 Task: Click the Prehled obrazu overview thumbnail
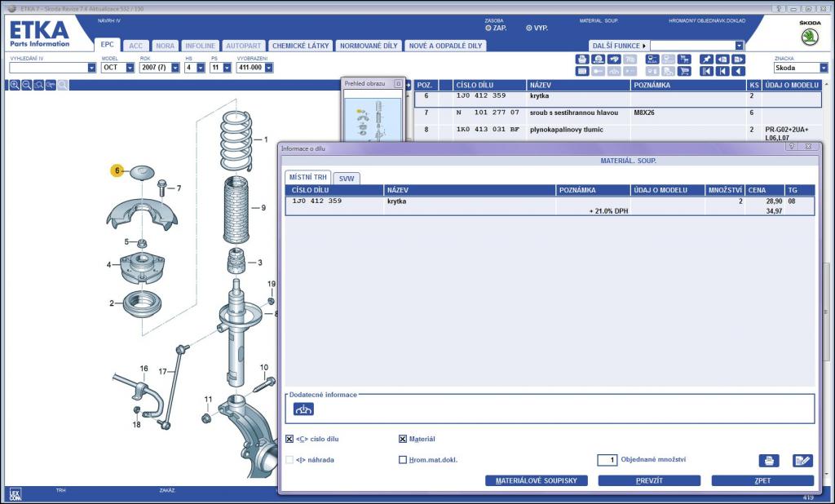pos(373,121)
